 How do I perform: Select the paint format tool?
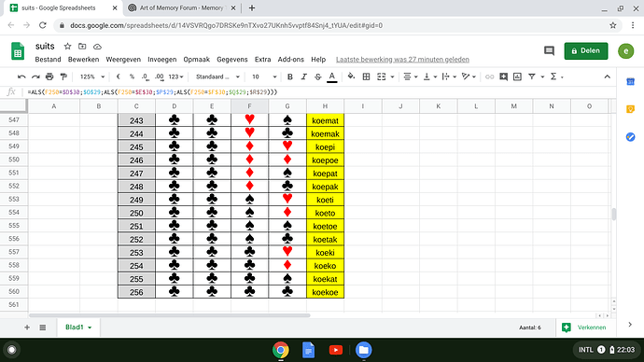tap(63, 77)
